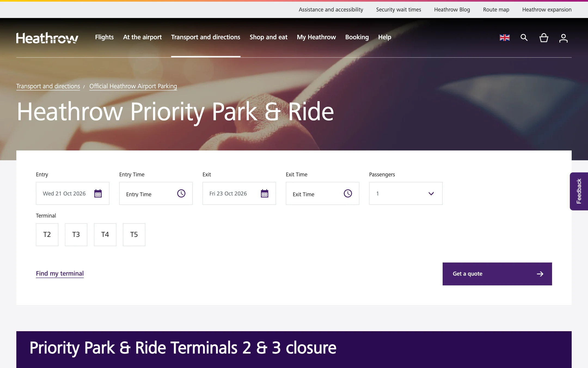Click the Heathrow logo
The width and height of the screenshot is (588, 368).
tap(47, 38)
